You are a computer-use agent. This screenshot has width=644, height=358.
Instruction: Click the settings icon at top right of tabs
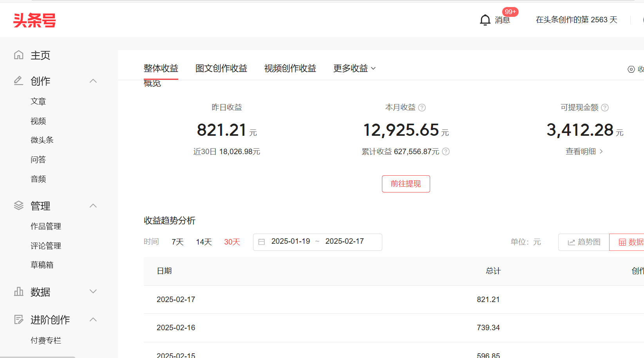click(x=631, y=69)
